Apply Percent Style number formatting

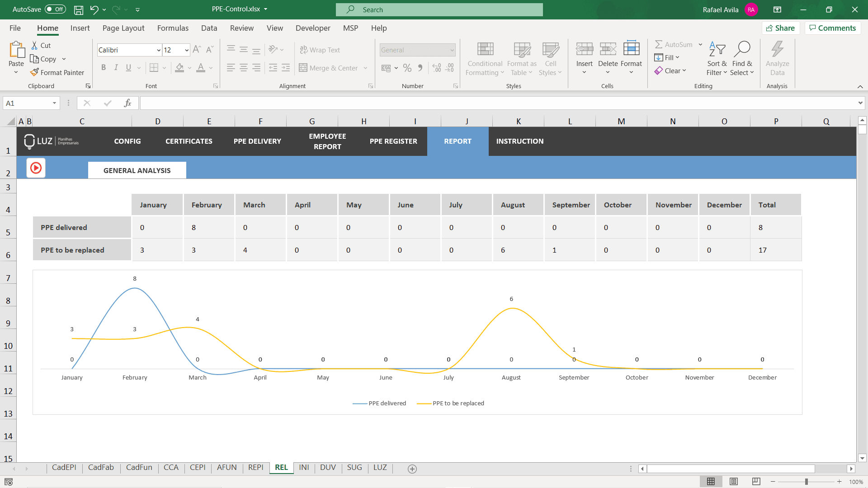(407, 68)
